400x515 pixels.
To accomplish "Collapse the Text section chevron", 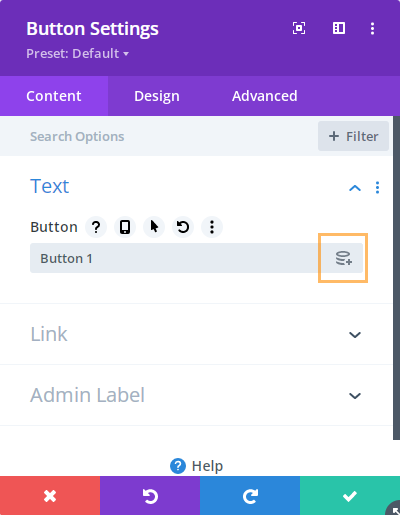I will 355,188.
